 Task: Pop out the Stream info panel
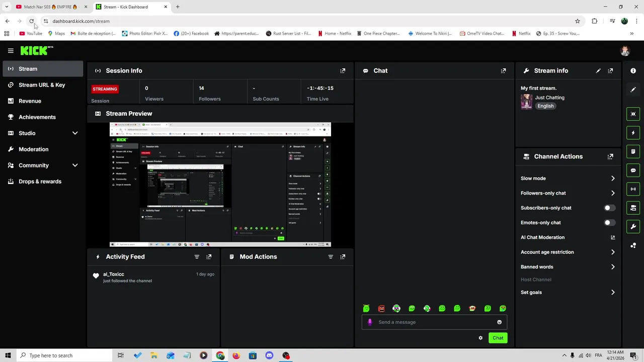pyautogui.click(x=610, y=71)
